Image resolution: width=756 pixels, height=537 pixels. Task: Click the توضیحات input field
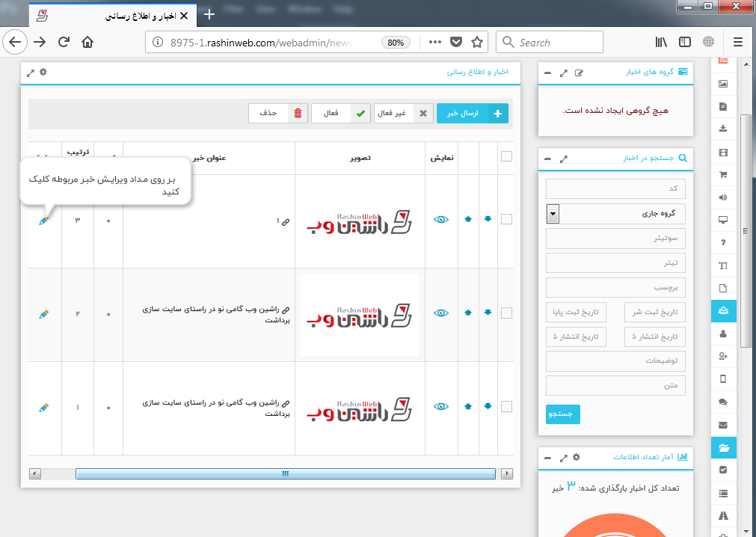(x=615, y=360)
